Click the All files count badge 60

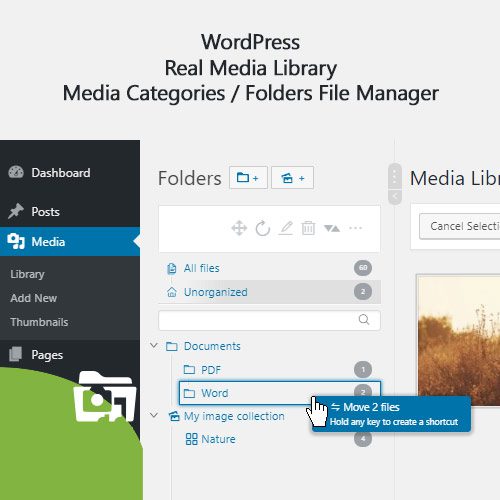[x=363, y=268]
